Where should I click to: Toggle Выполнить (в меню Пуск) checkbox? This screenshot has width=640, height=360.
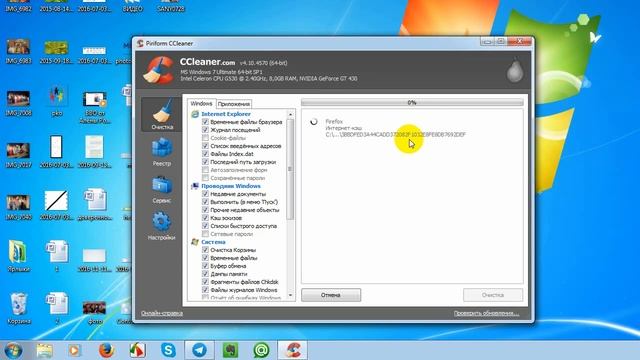click(205, 202)
